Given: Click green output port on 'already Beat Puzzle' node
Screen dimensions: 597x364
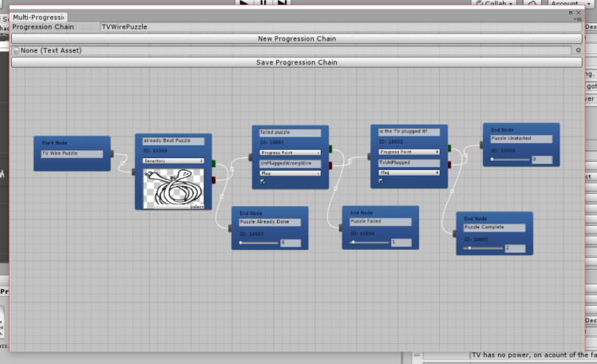Looking at the screenshot, I should [214, 163].
